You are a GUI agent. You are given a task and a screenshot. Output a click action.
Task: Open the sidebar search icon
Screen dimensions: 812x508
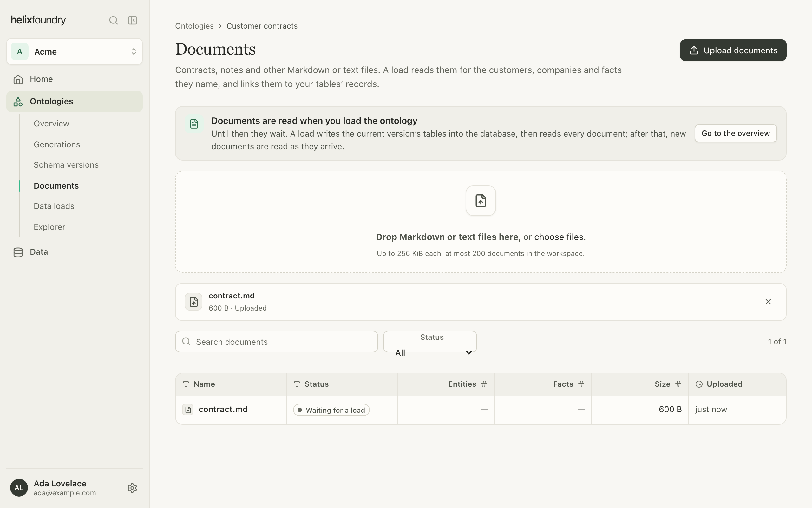tap(114, 21)
